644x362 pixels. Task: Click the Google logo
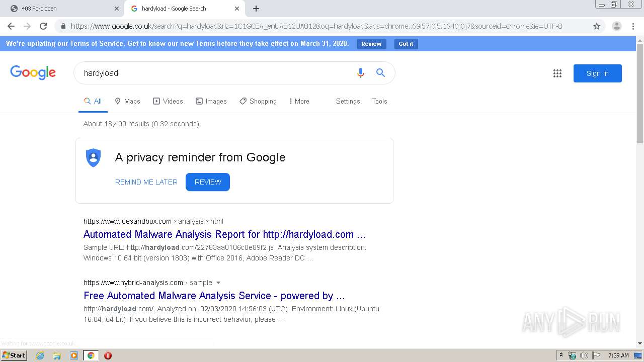(x=33, y=73)
